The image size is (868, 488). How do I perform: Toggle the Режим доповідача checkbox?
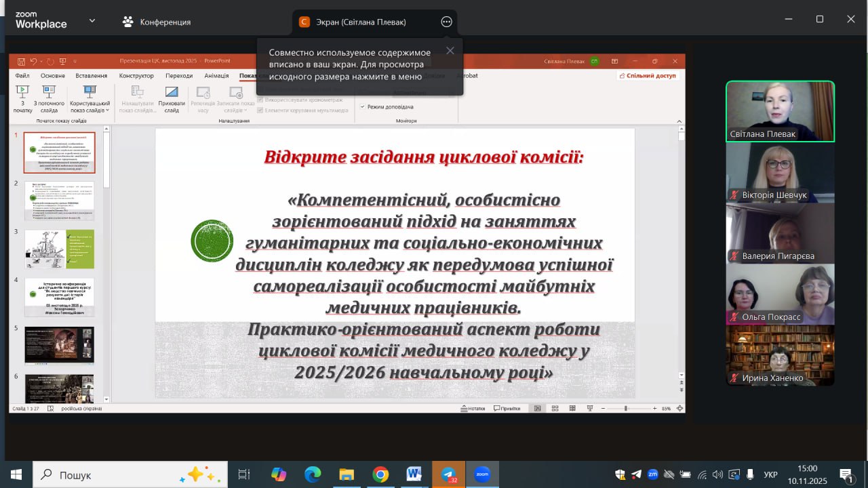coord(363,107)
